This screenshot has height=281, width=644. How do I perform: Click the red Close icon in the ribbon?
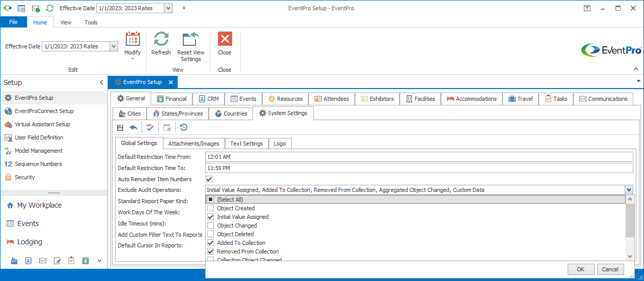click(225, 39)
